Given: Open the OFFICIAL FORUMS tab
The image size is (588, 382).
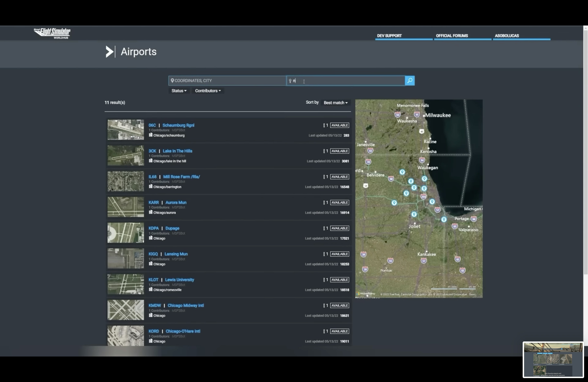Looking at the screenshot, I should 452,36.
